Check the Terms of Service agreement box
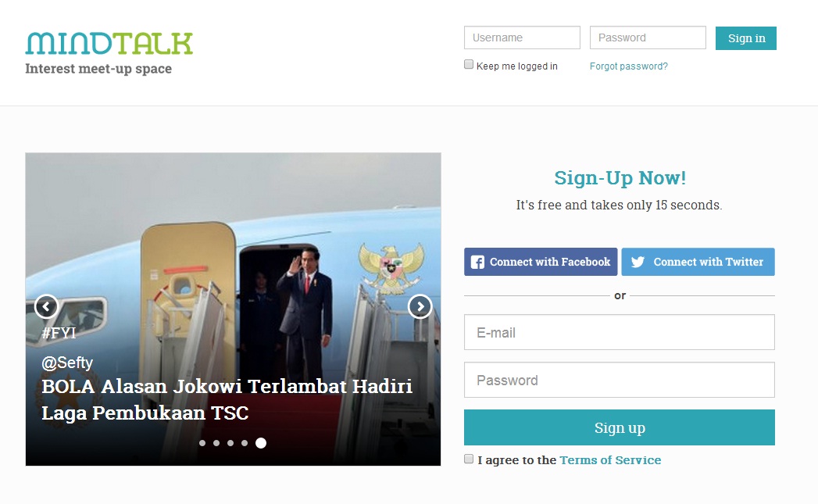The image size is (818, 504). 469,459
